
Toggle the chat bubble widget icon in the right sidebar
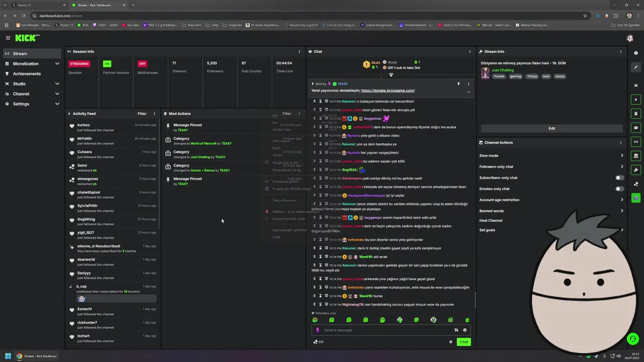tap(636, 128)
